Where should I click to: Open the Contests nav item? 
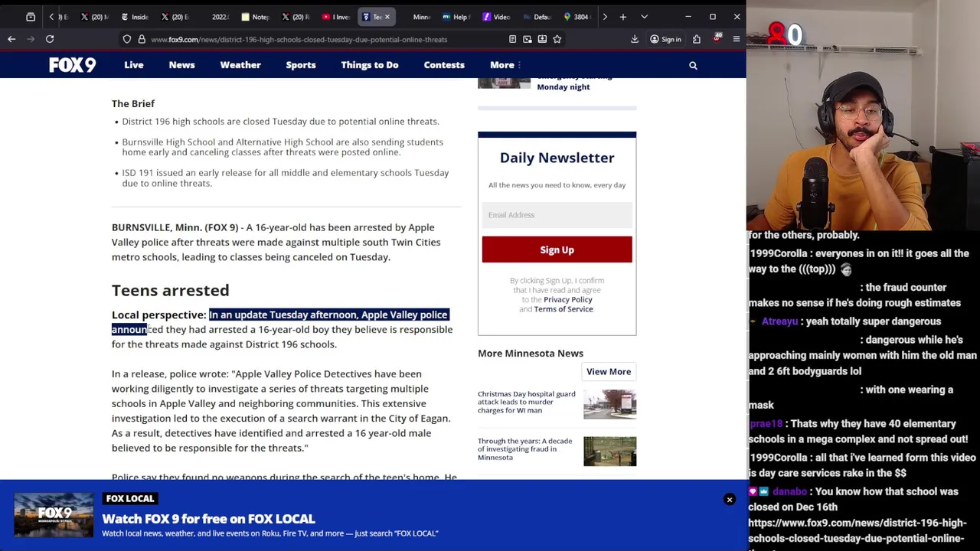[x=444, y=65]
